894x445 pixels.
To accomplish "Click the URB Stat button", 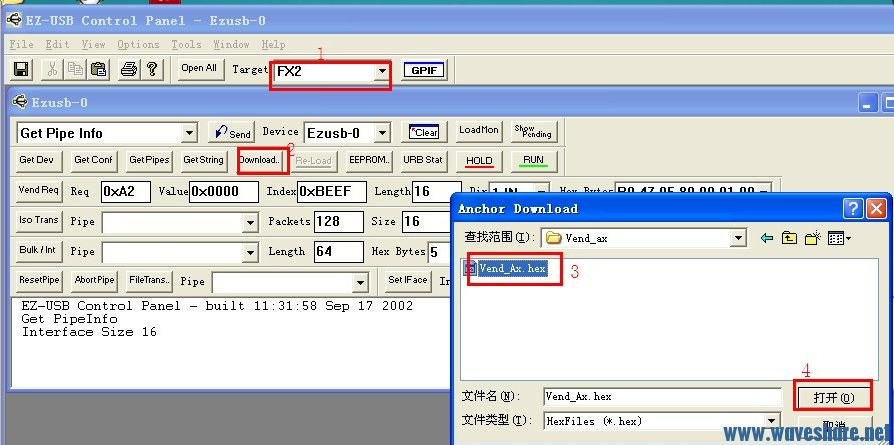I will (423, 161).
